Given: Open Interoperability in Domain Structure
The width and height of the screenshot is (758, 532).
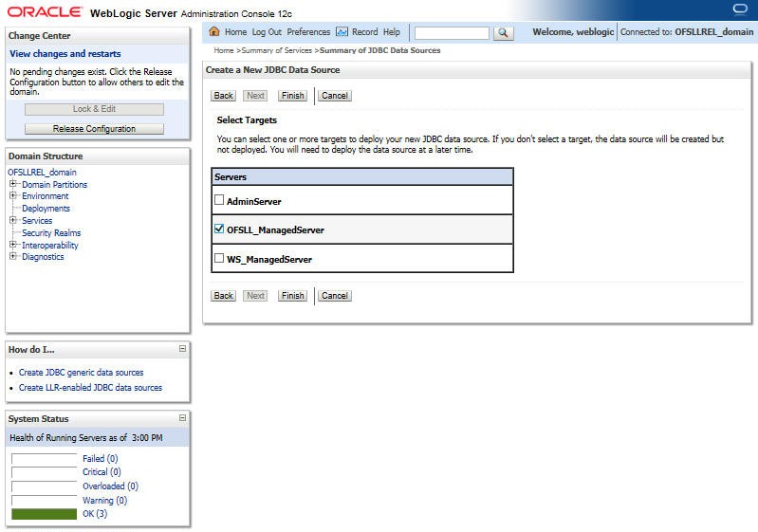Looking at the screenshot, I should pos(50,245).
